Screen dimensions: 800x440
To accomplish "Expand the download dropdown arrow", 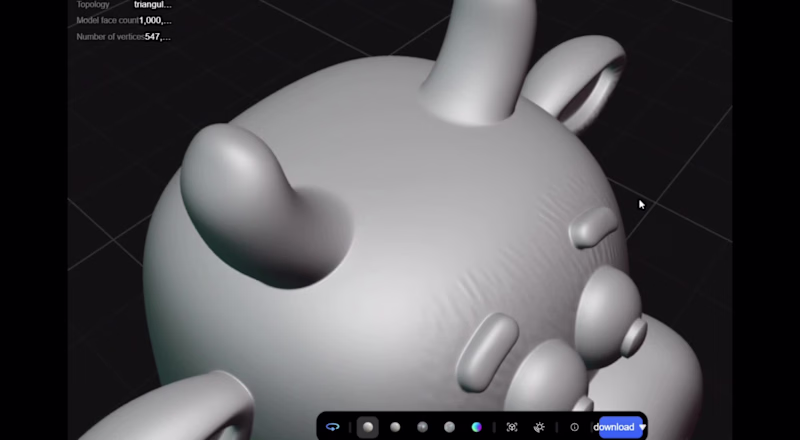I will pyautogui.click(x=642, y=427).
